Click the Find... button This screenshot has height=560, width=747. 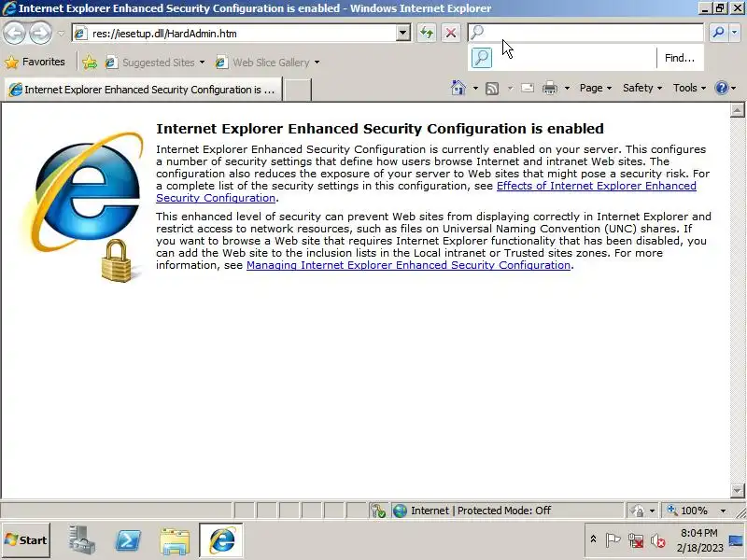(680, 58)
